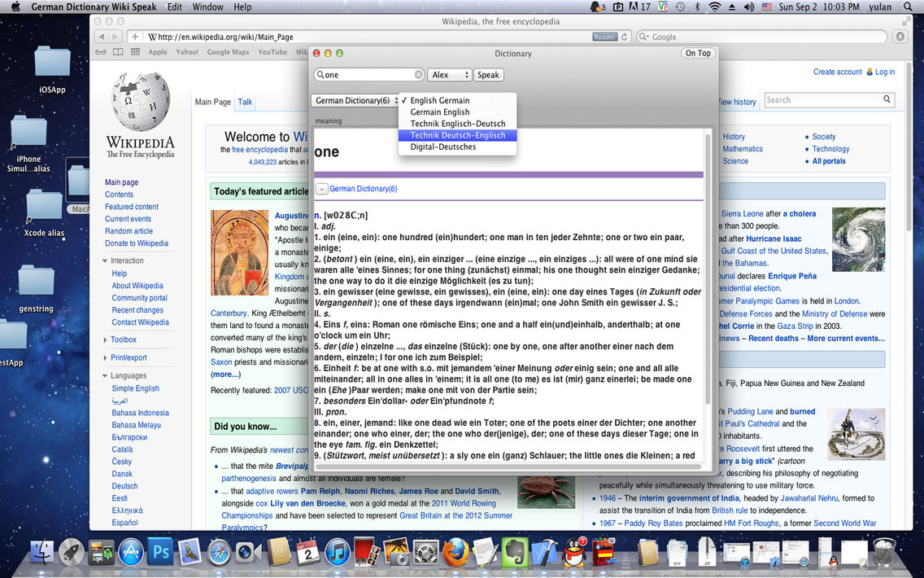Collapse the German Dictionary(6) results section
Image resolution: width=924 pixels, height=578 pixels.
coord(322,188)
